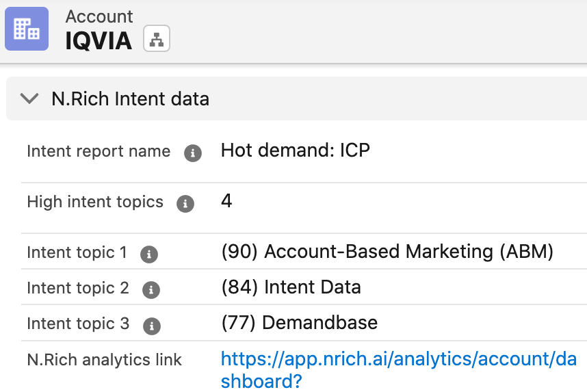
Task: Click the N.Rich Intent data section title
Action: coord(130,99)
